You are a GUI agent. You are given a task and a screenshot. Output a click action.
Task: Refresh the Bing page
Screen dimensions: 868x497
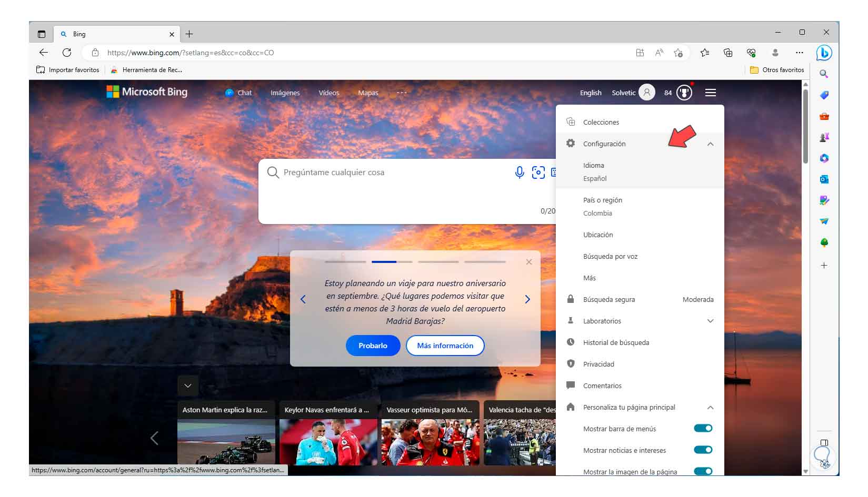[67, 53]
